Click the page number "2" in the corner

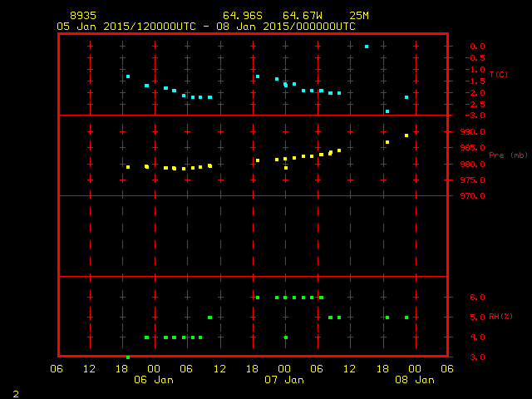click(16, 394)
